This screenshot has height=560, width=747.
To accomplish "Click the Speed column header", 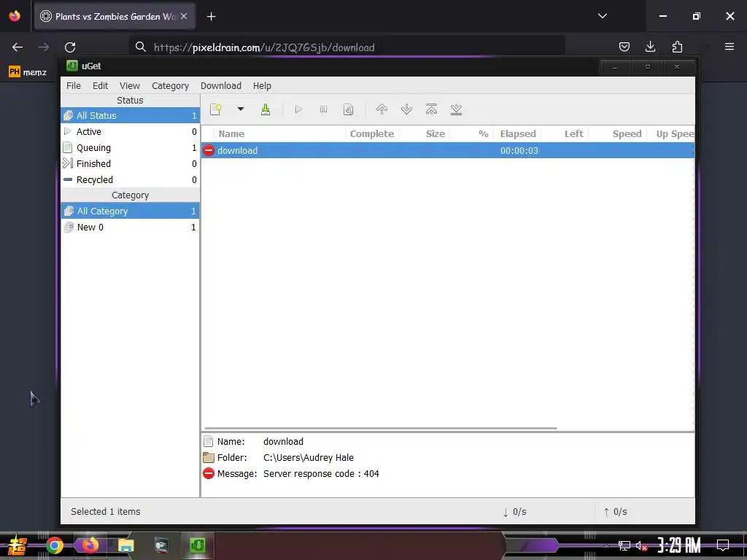I will 618,134.
